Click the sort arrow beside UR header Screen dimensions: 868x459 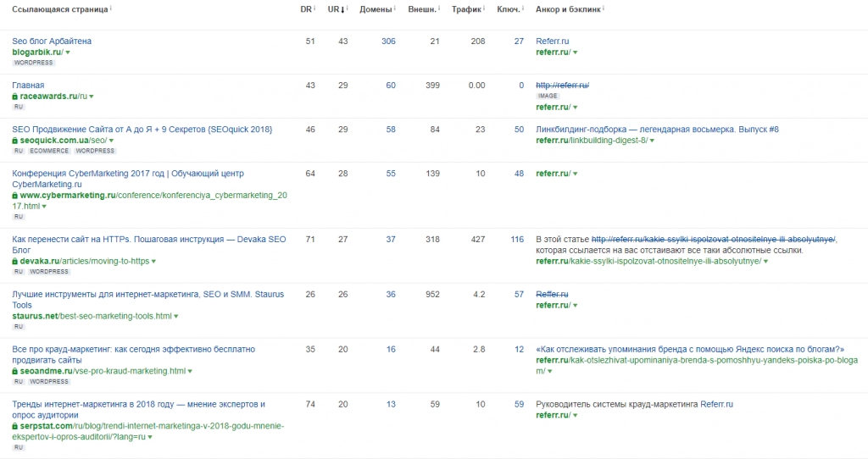pos(342,10)
